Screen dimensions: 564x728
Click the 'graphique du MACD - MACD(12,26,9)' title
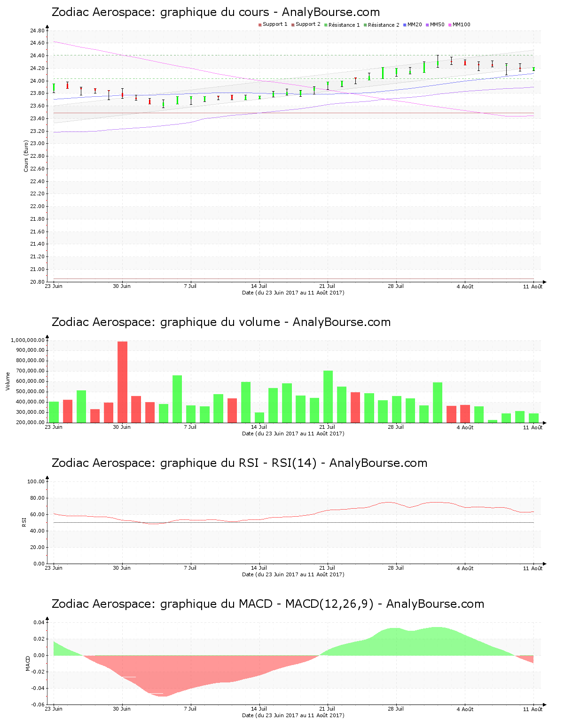point(267,604)
